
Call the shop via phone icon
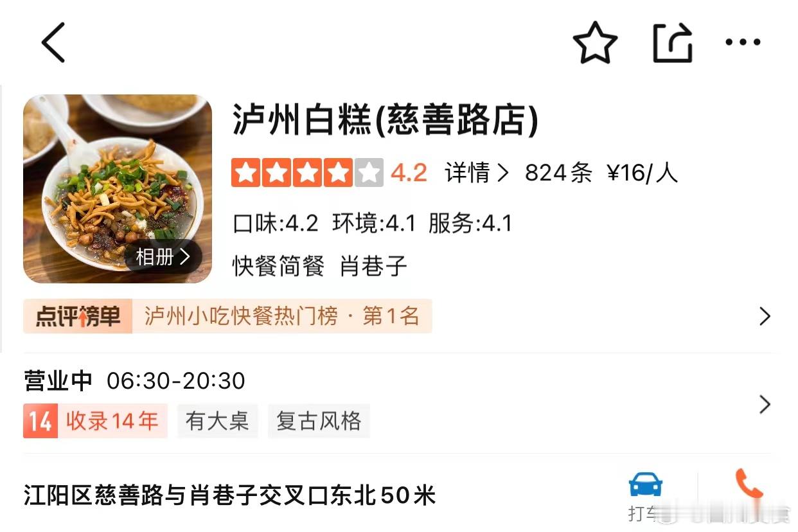pyautogui.click(x=749, y=484)
